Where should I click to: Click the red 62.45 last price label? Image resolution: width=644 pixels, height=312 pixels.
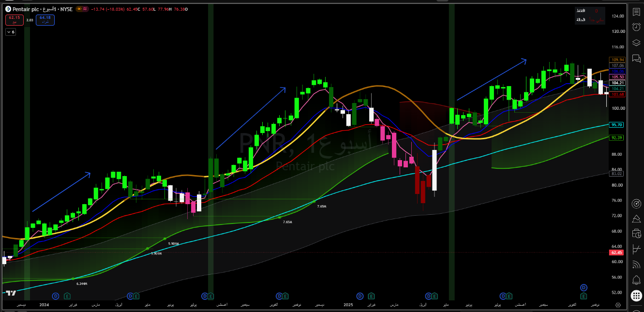click(617, 253)
